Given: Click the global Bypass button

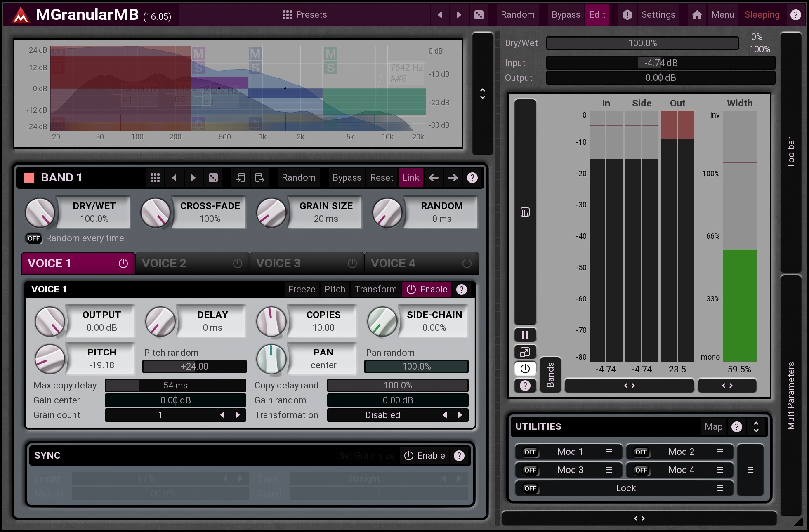Looking at the screenshot, I should coord(566,15).
